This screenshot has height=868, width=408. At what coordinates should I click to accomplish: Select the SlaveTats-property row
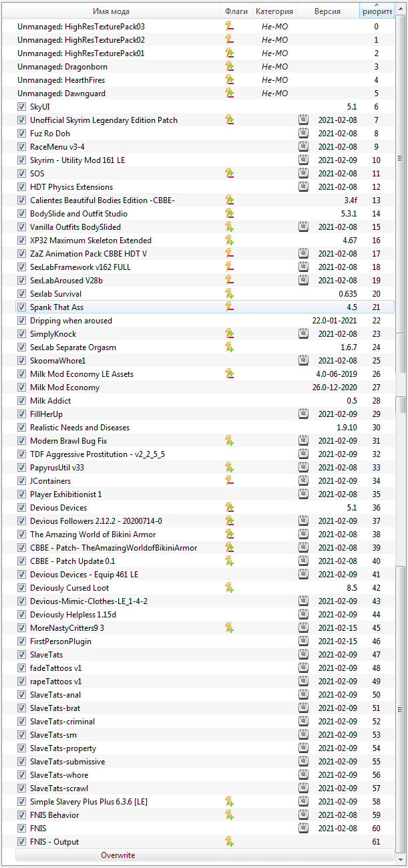[204, 748]
